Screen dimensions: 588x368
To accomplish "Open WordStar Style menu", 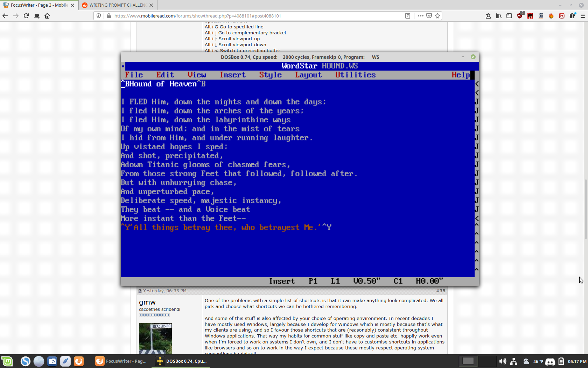I will click(x=271, y=75).
